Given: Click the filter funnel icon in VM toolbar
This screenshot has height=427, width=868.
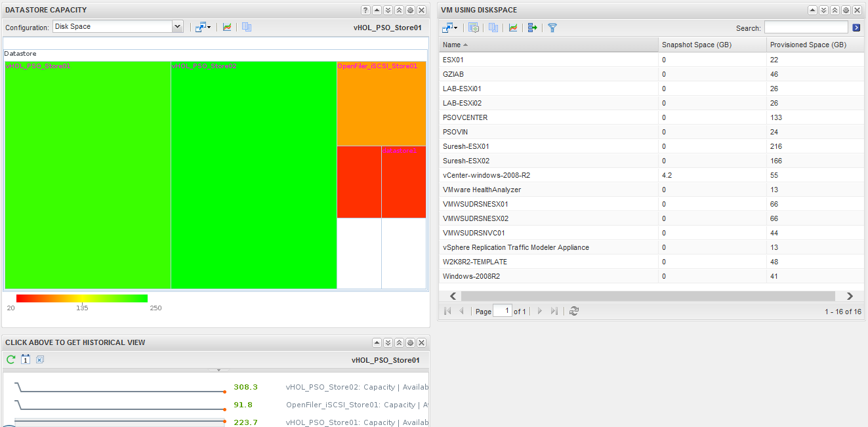Looking at the screenshot, I should (552, 28).
